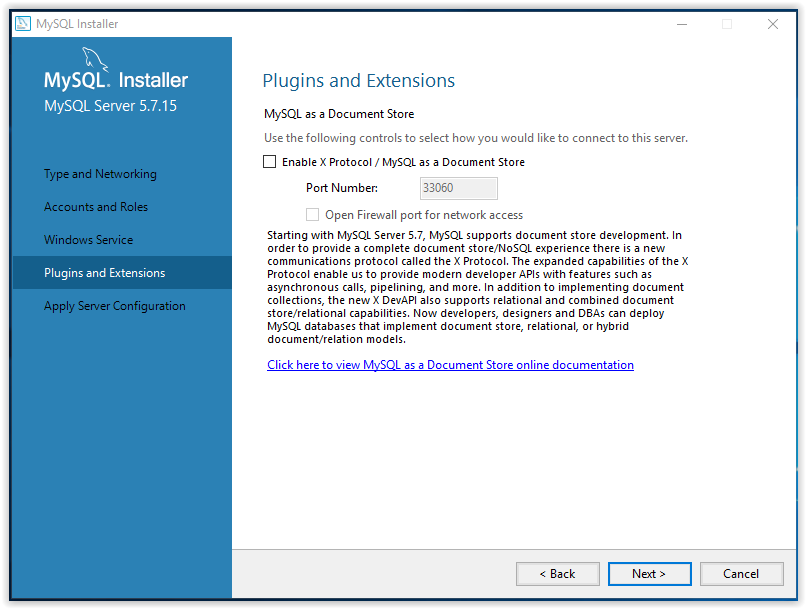The image size is (806, 609).
Task: Click the 'MySQL as a Document Store' subheading
Action: [x=339, y=114]
